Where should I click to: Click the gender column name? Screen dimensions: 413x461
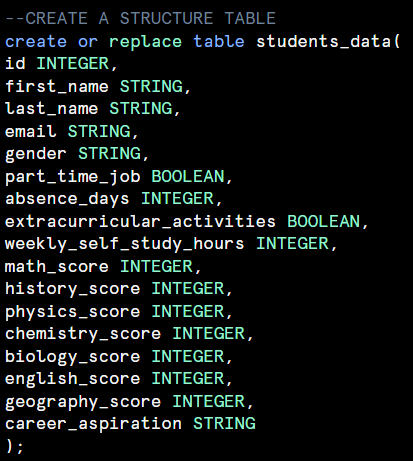(36, 155)
